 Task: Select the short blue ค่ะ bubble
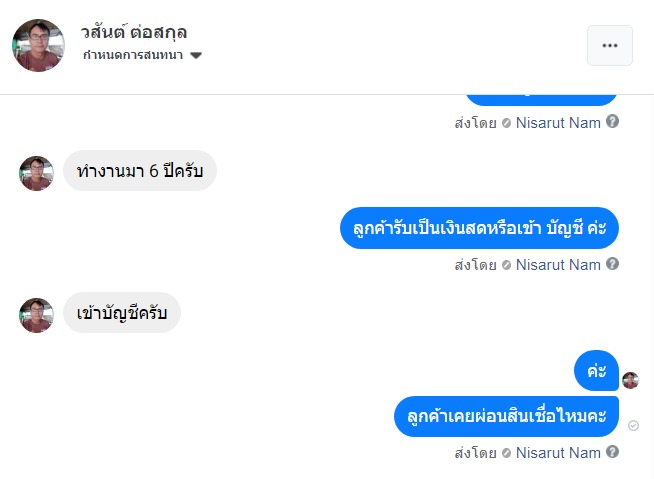coord(596,370)
